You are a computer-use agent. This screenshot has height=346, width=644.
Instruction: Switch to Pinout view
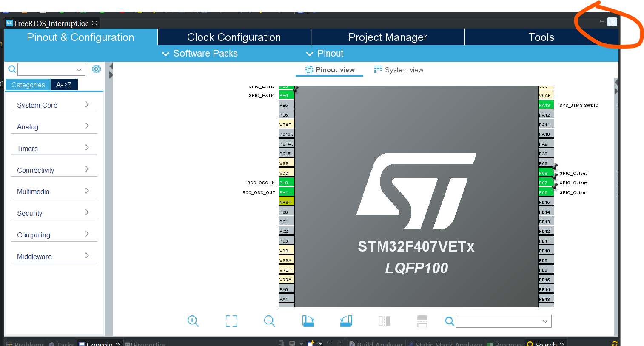point(330,70)
